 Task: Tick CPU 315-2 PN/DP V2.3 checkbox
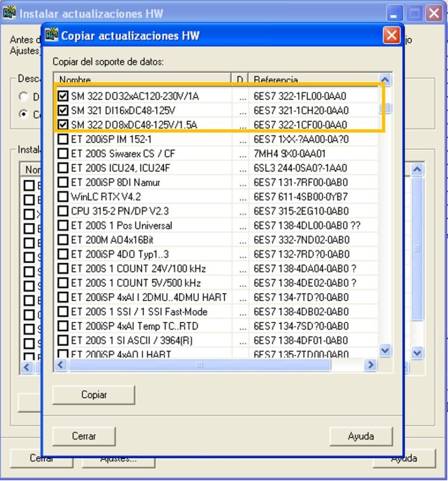point(63,211)
